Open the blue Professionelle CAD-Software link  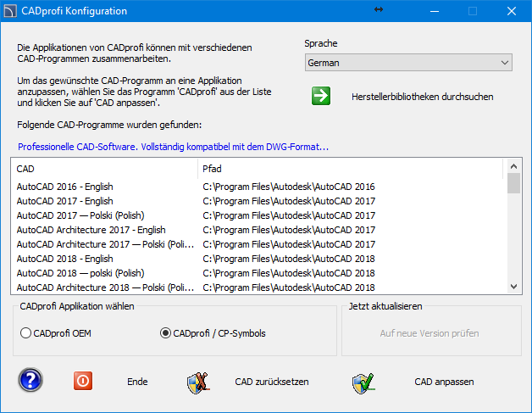[173, 147]
